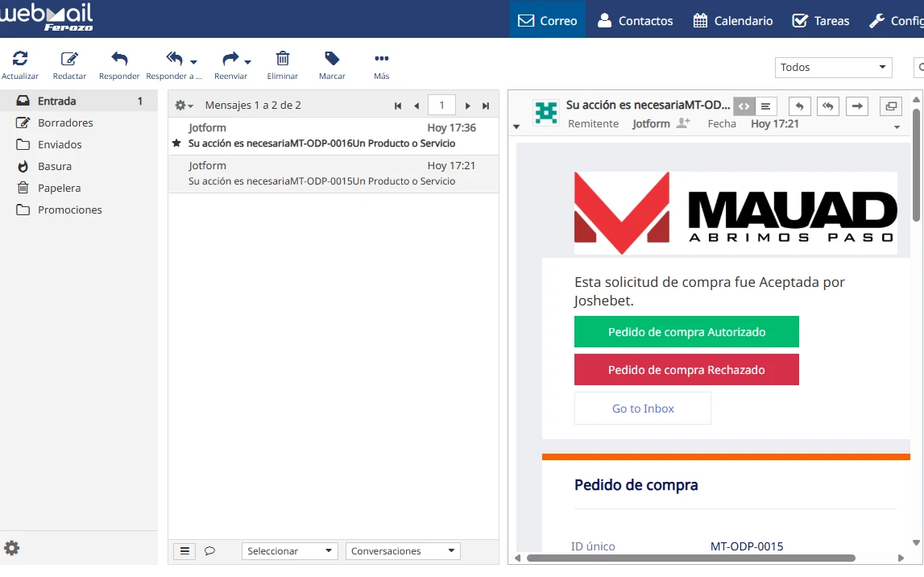
Task: Click the add Jotform sender to contacts icon
Action: (682, 123)
